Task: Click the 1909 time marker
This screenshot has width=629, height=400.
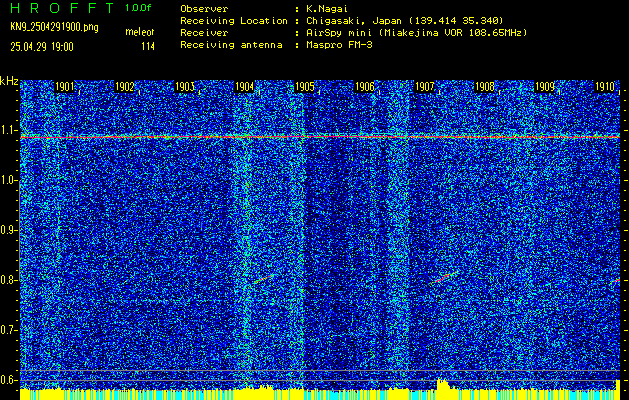Action: pos(545,87)
